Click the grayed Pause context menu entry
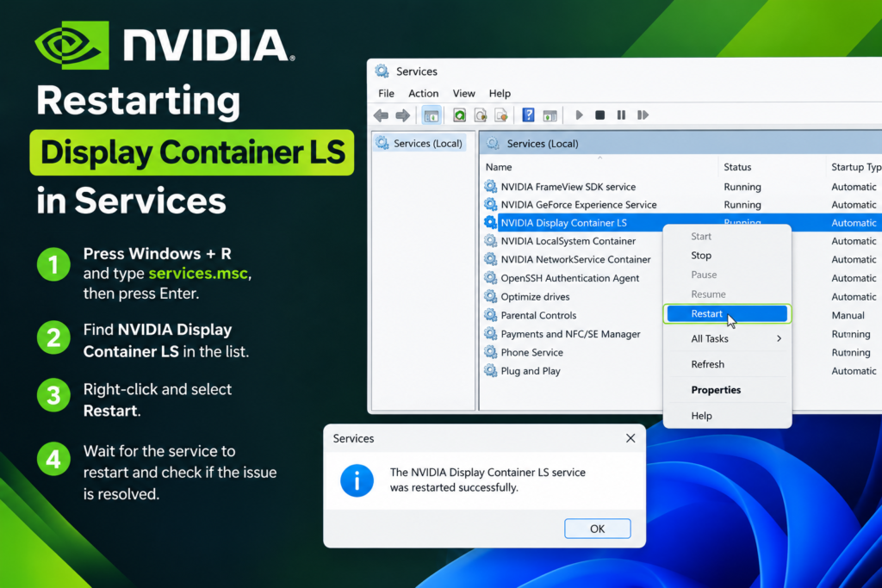 (727, 275)
